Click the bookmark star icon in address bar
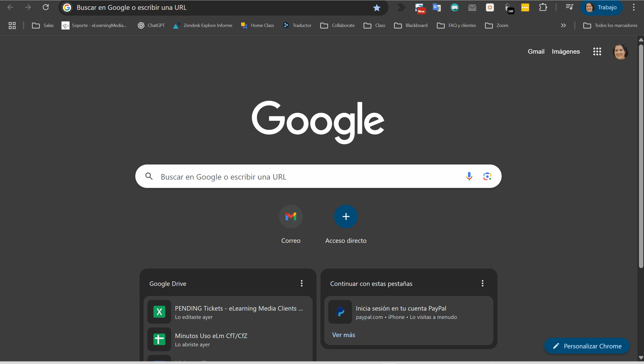 [x=377, y=8]
